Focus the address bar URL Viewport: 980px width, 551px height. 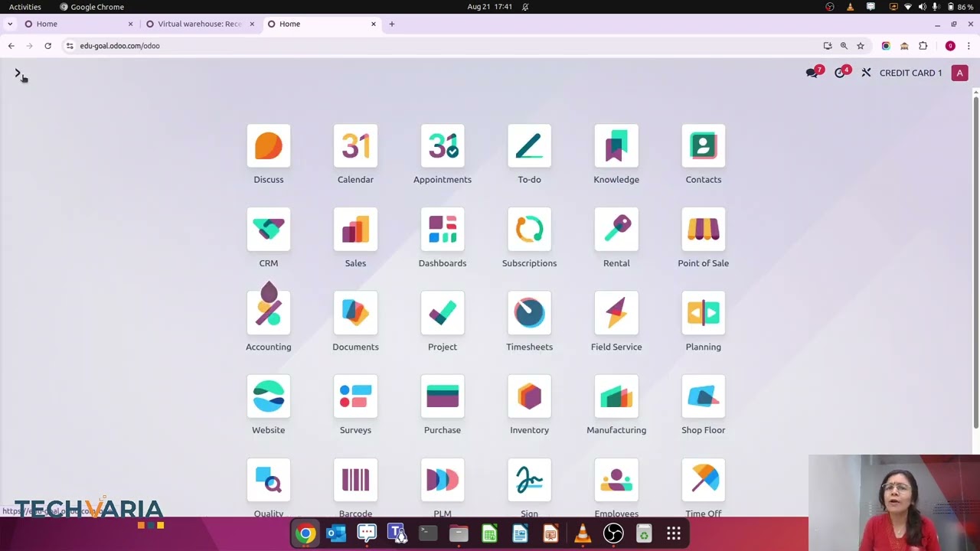tap(119, 46)
